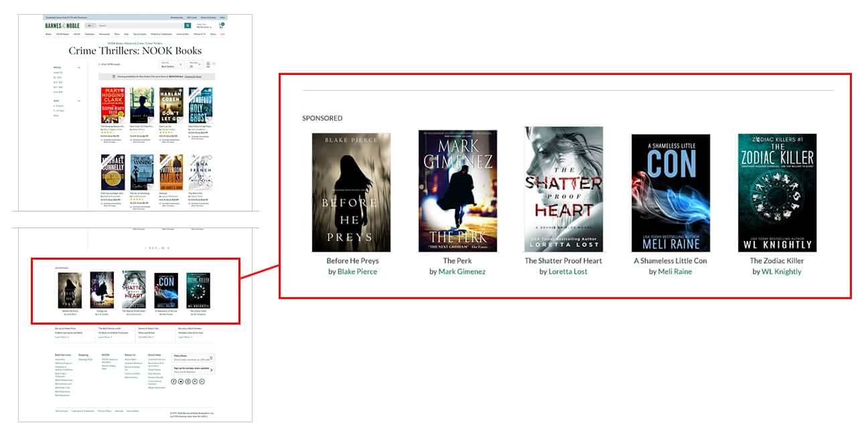Image resolution: width=868 pixels, height=435 pixels.
Task: Open the red Sale navigation item
Action: (x=222, y=33)
